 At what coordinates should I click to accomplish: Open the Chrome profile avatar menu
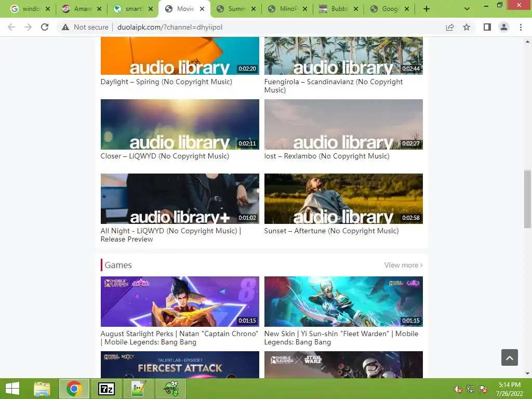tap(504, 27)
